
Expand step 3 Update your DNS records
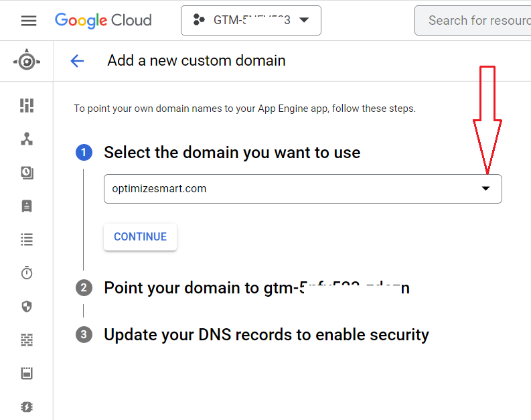(266, 334)
